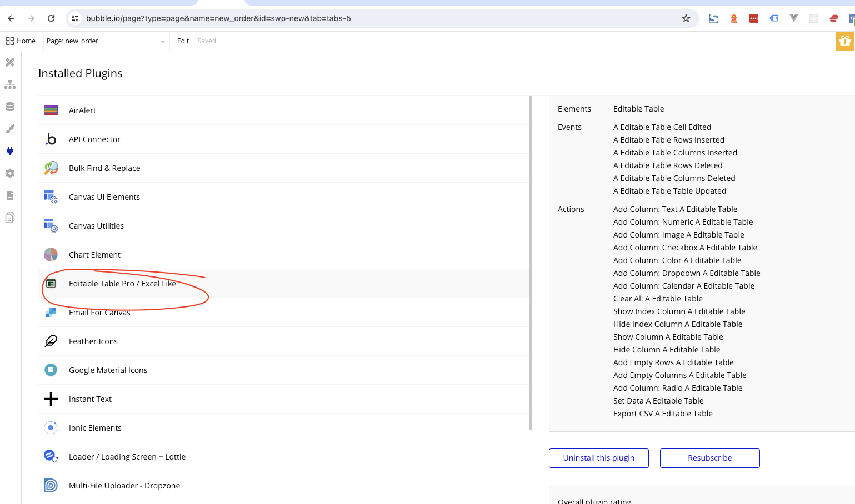This screenshot has width=855, height=504.
Task: Bookmark this page with the star icon
Action: coord(686,18)
